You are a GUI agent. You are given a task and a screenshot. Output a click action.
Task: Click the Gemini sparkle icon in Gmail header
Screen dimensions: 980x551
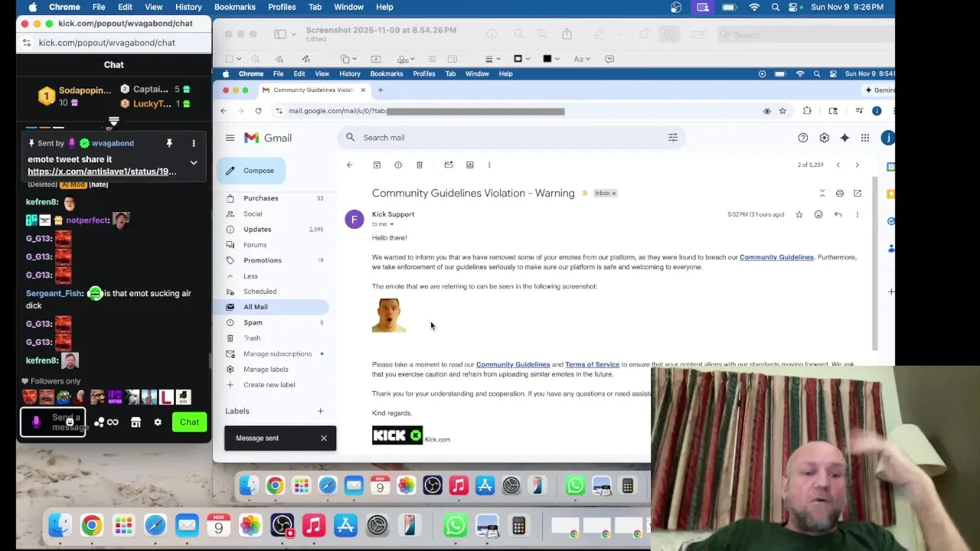pyautogui.click(x=844, y=138)
